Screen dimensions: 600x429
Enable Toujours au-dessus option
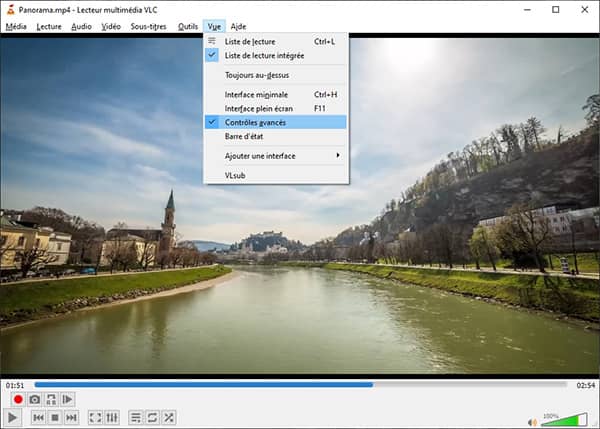276,75
